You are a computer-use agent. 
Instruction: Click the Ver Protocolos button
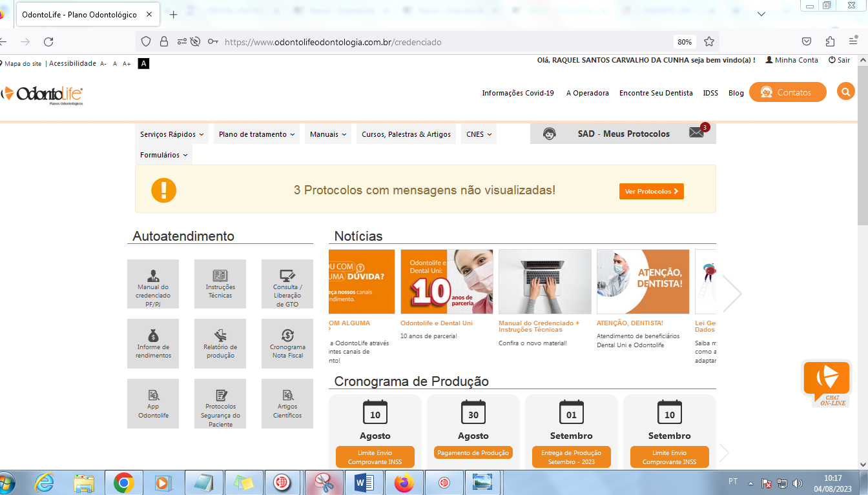(652, 191)
